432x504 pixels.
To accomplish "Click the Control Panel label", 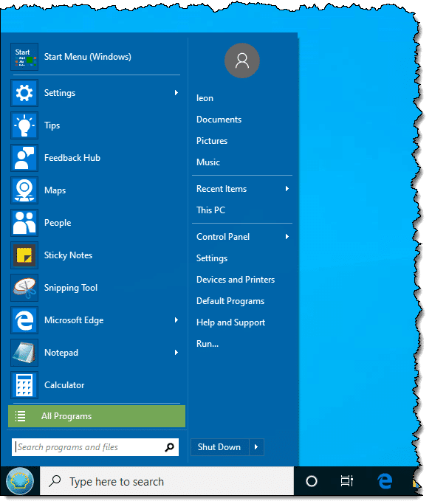I will (223, 237).
